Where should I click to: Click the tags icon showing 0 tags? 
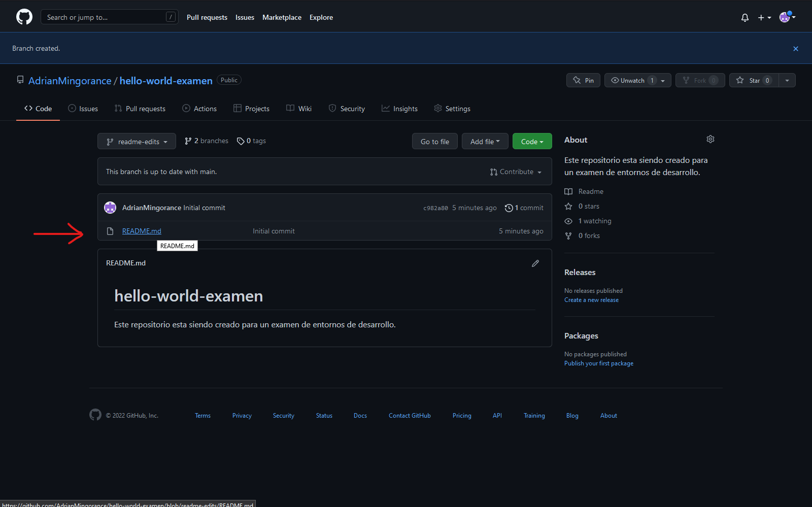pos(241,141)
